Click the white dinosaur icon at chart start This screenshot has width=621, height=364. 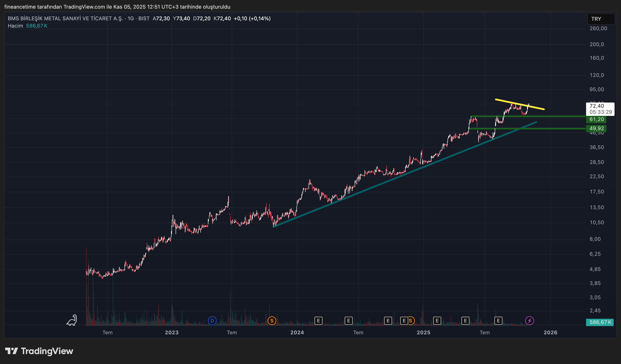click(72, 320)
